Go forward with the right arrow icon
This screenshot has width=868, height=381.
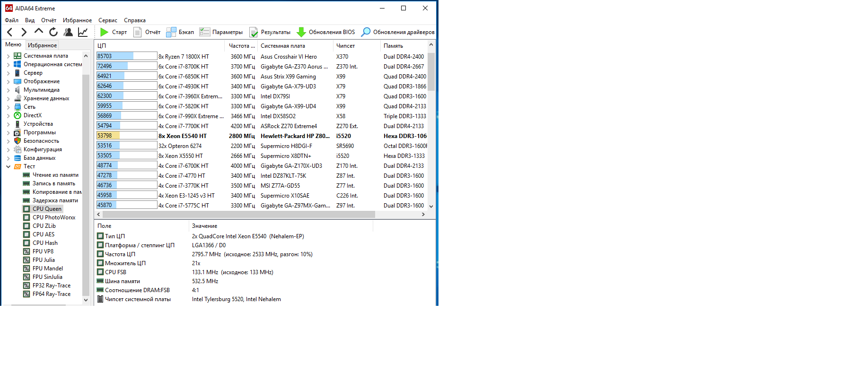[x=24, y=32]
